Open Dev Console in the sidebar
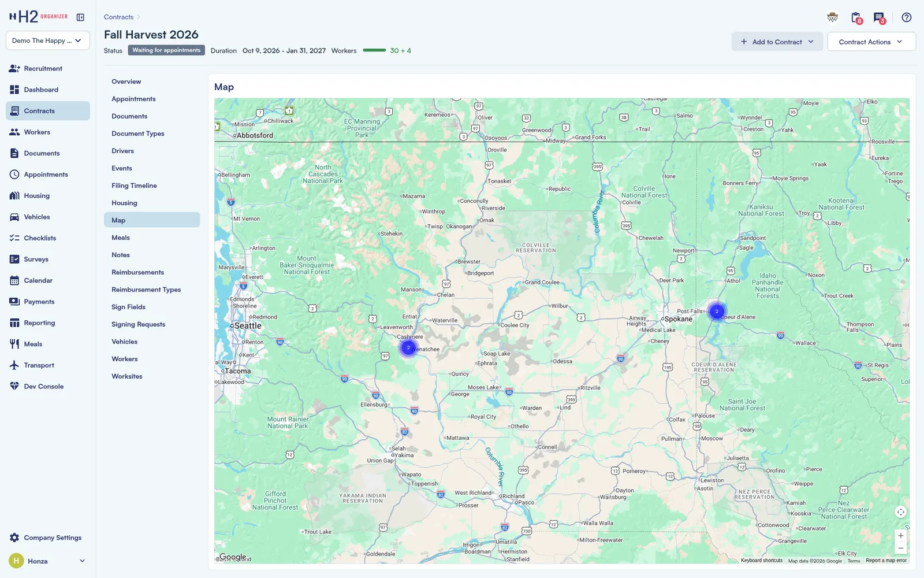Image resolution: width=924 pixels, height=578 pixels. [48, 386]
